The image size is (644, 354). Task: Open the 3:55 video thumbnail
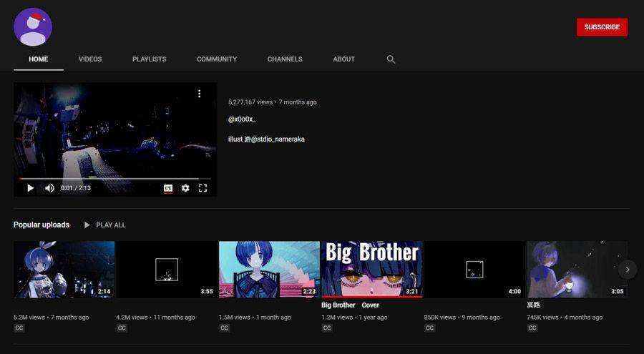(x=167, y=270)
